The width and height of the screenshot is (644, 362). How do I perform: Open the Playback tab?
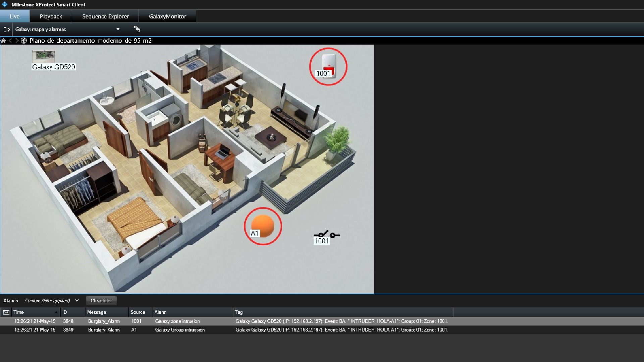tap(51, 16)
